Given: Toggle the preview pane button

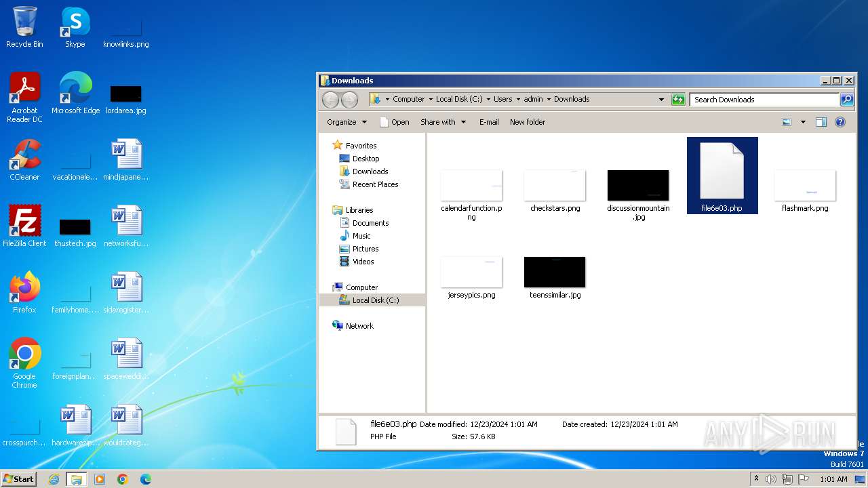Looking at the screenshot, I should coord(821,122).
